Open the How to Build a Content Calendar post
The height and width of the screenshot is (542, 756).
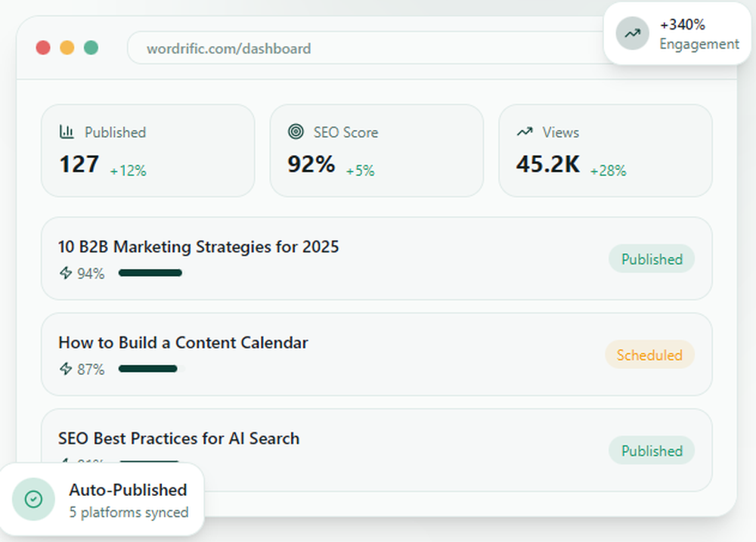point(182,342)
